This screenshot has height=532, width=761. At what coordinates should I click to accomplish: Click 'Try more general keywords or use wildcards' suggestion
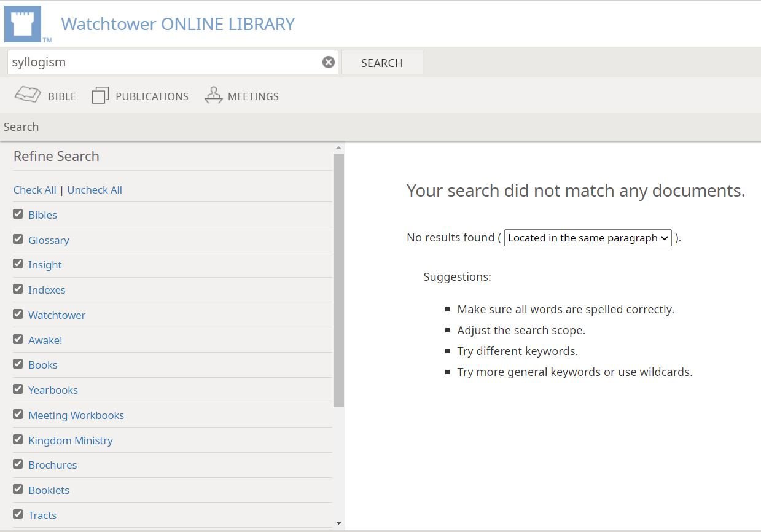tap(575, 372)
